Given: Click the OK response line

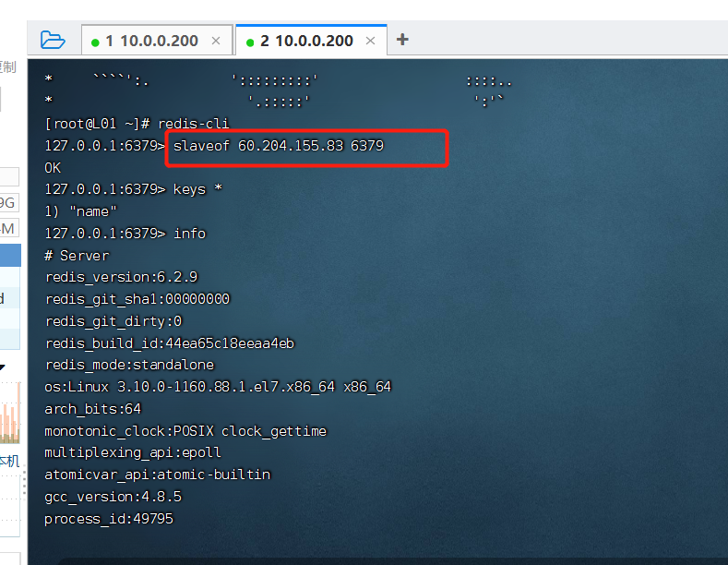Looking at the screenshot, I should tap(53, 168).
